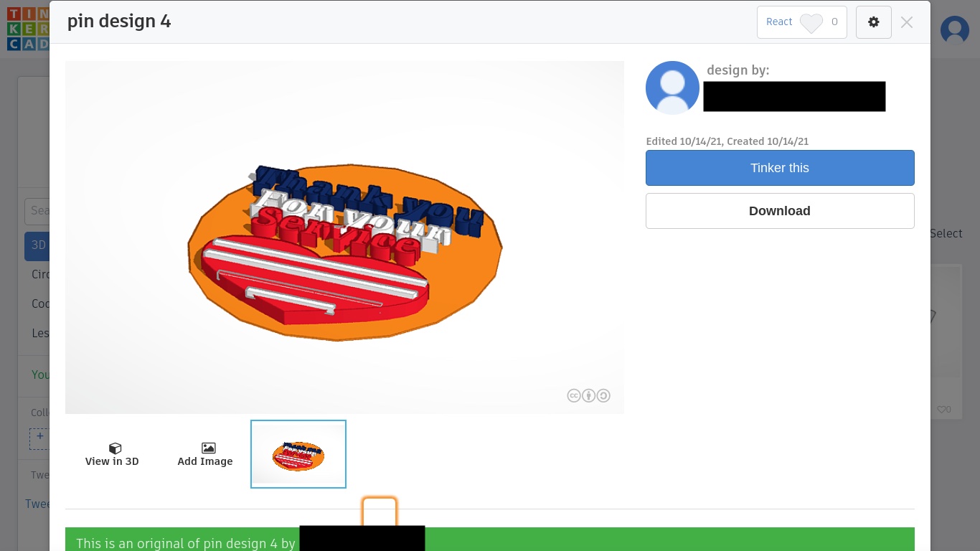Click the Select option behind dialog
This screenshot has width=980, height=551.
[x=946, y=233]
